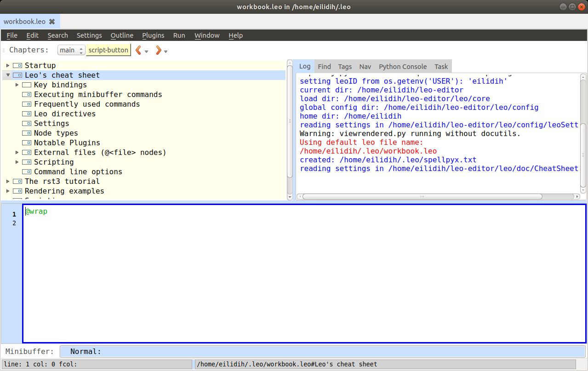The height and width of the screenshot is (371, 588).
Task: Click the node icon beside Leo's cheat sheet
Action: [17, 75]
